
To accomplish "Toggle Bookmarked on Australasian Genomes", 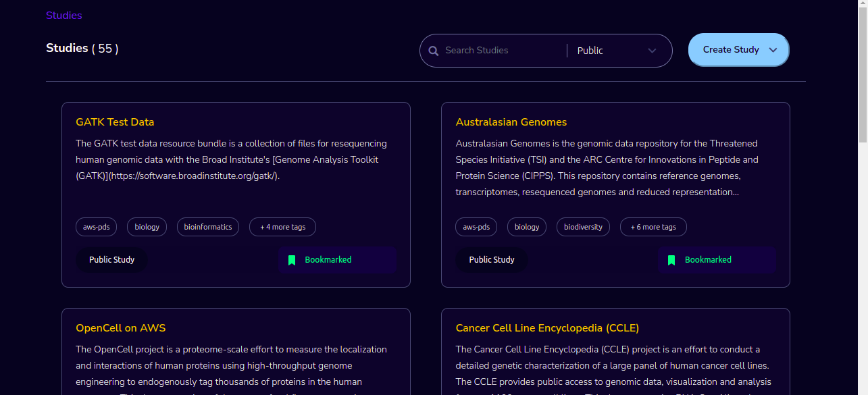I will (x=717, y=260).
